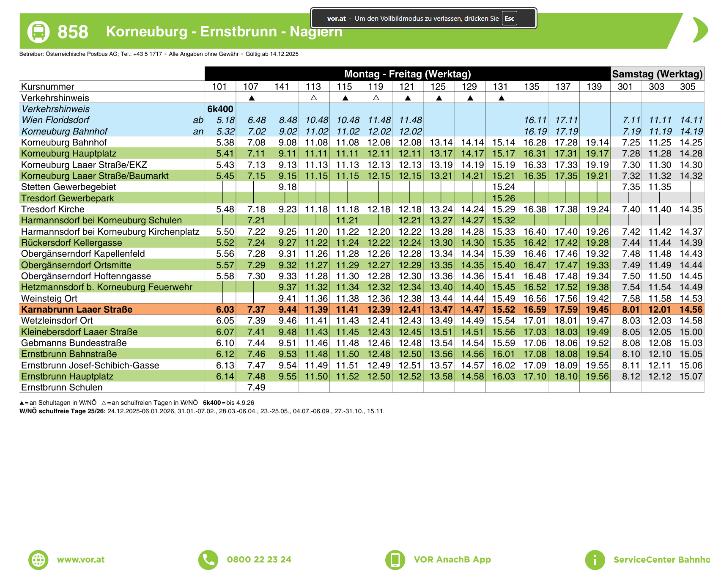The image size is (710, 588).
Task: Click course number 301 in Kursnummer row
Action: 625,87
